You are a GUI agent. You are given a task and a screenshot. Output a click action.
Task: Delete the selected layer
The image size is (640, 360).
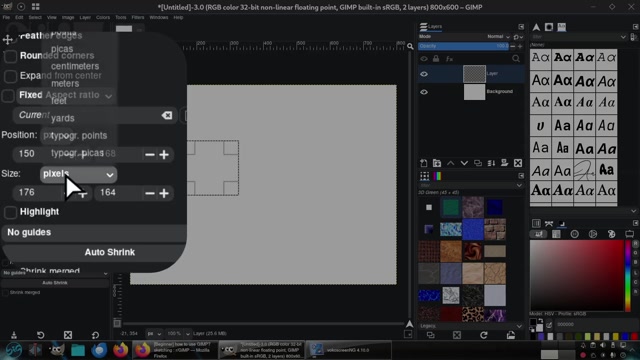pos(518,163)
